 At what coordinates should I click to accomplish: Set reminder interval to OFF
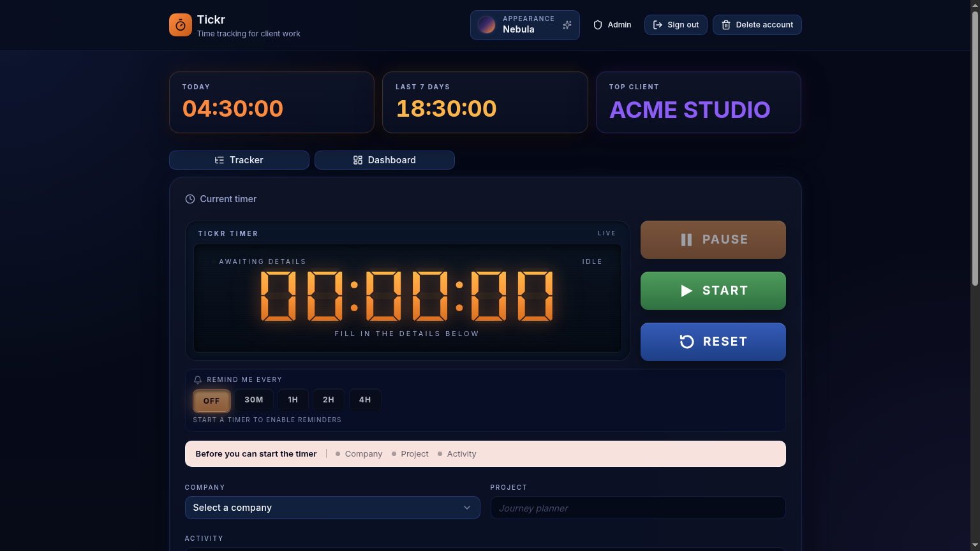[x=212, y=400]
